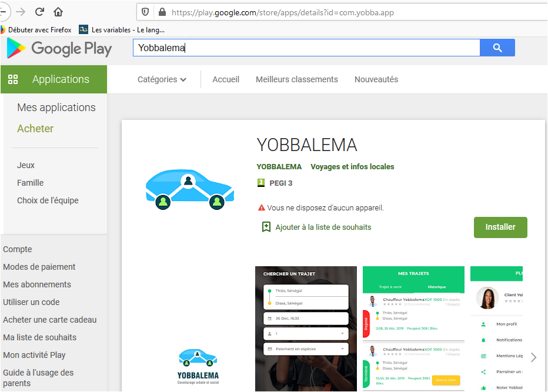Image resolution: width=548 pixels, height=392 pixels.
Task: Reload the page with the refresh icon
Action: (x=39, y=12)
